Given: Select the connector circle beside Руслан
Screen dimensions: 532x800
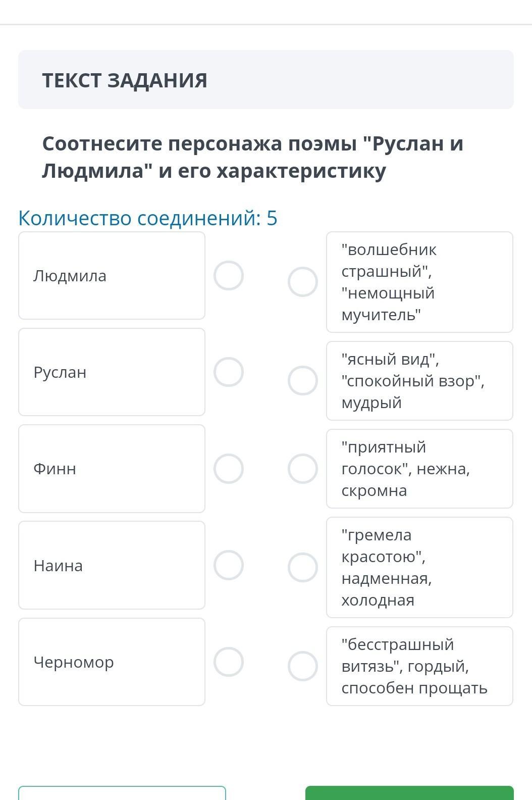Looking at the screenshot, I should coord(229,372).
